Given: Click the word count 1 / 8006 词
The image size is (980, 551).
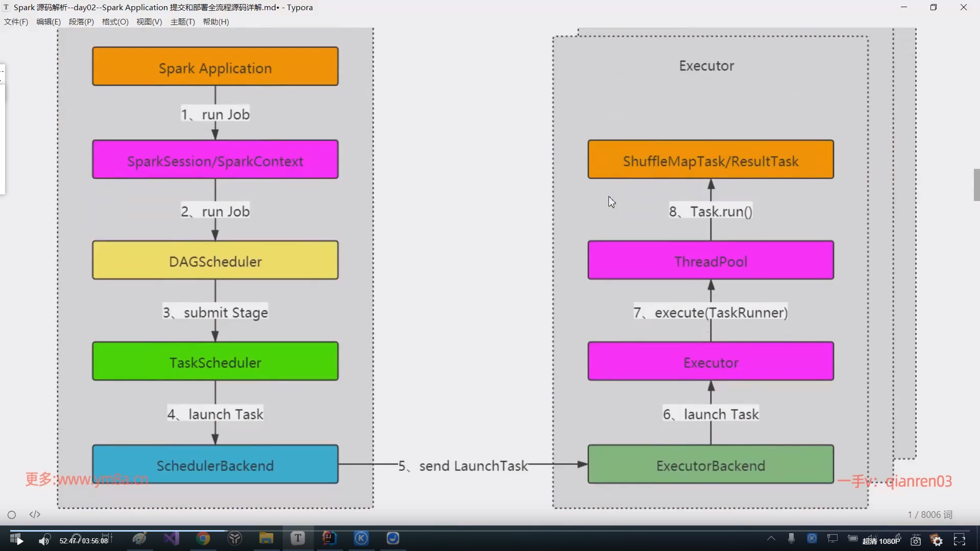Looking at the screenshot, I should point(929,515).
